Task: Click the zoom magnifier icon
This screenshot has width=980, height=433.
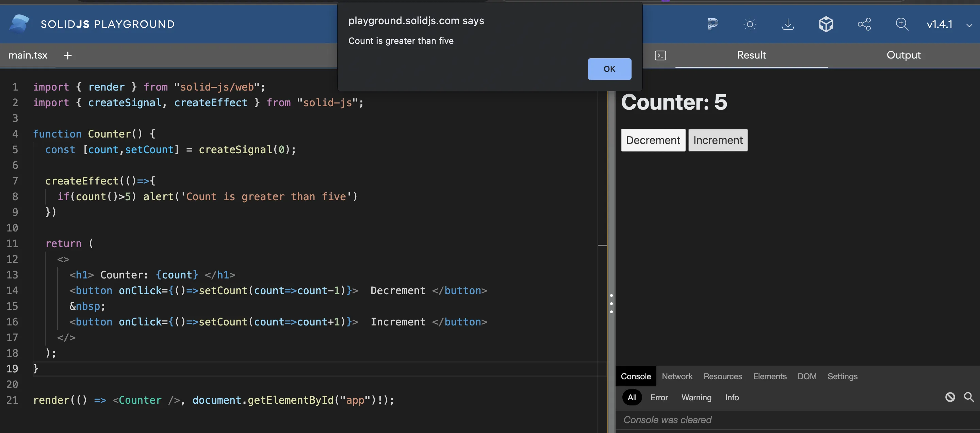Action: click(x=902, y=24)
